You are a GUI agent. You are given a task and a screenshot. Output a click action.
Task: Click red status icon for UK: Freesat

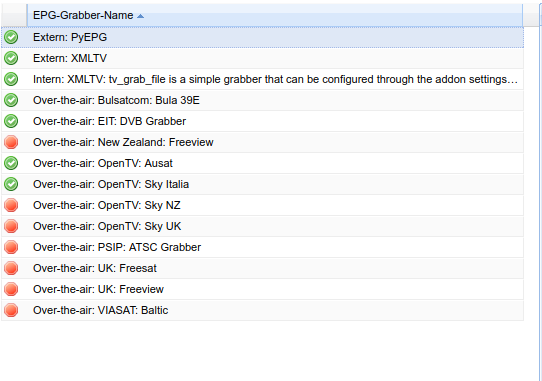(11, 268)
